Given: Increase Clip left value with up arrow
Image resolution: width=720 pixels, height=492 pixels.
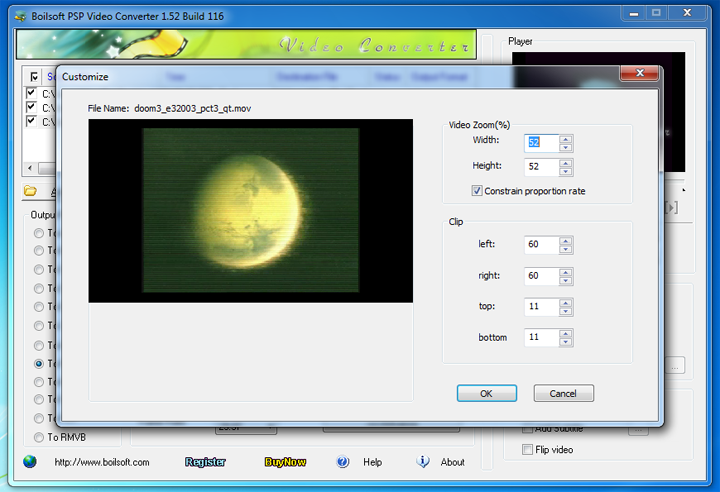Looking at the screenshot, I should [x=566, y=241].
